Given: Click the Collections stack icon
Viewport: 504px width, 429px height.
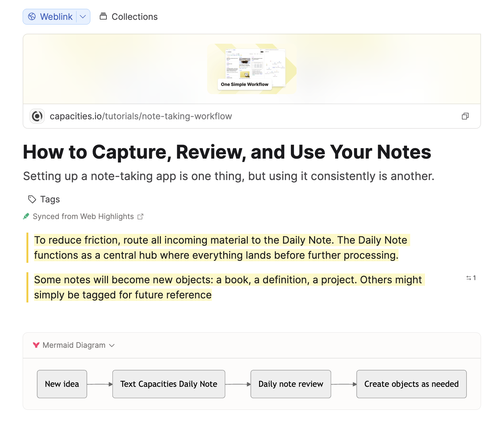Looking at the screenshot, I should (x=103, y=16).
